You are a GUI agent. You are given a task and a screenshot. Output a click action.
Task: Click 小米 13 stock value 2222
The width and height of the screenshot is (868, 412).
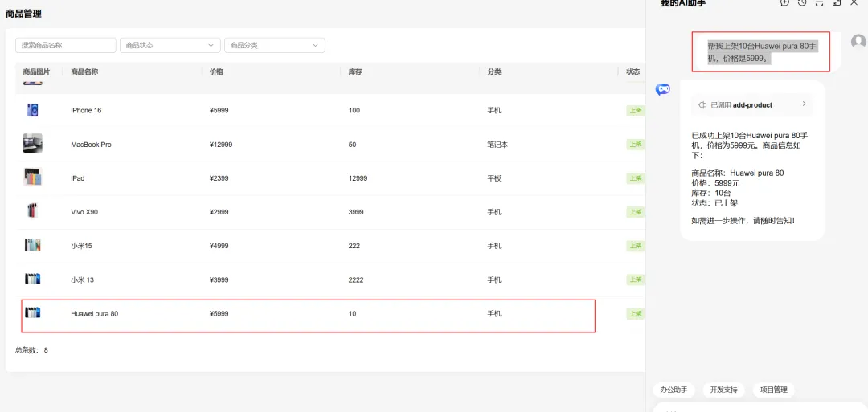tap(356, 279)
